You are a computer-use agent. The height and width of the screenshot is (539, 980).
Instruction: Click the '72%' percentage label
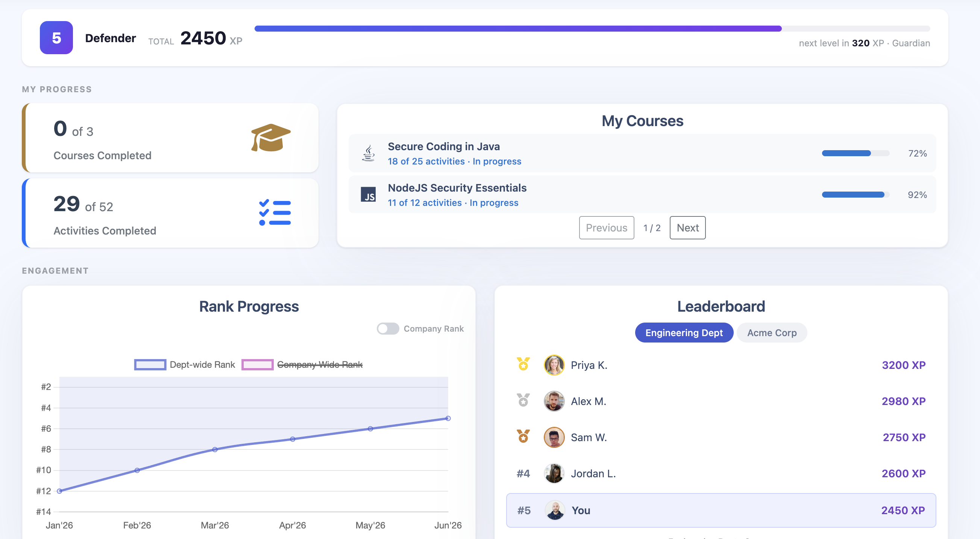point(917,154)
